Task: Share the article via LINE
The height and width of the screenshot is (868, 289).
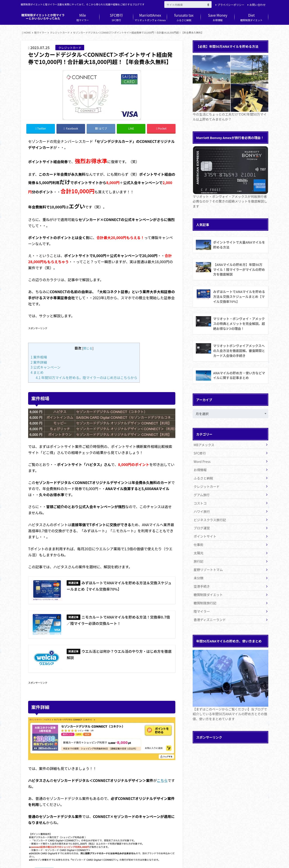Action: click(131, 128)
